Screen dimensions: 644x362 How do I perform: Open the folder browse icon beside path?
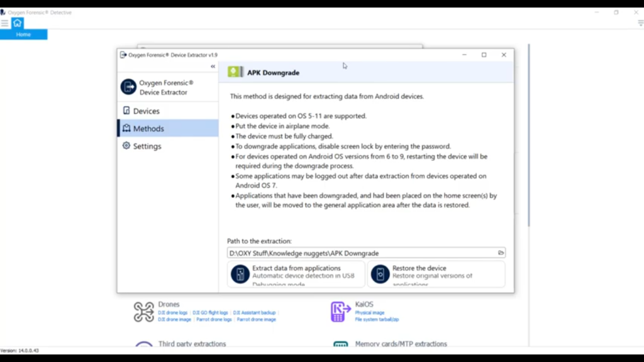pyautogui.click(x=501, y=253)
